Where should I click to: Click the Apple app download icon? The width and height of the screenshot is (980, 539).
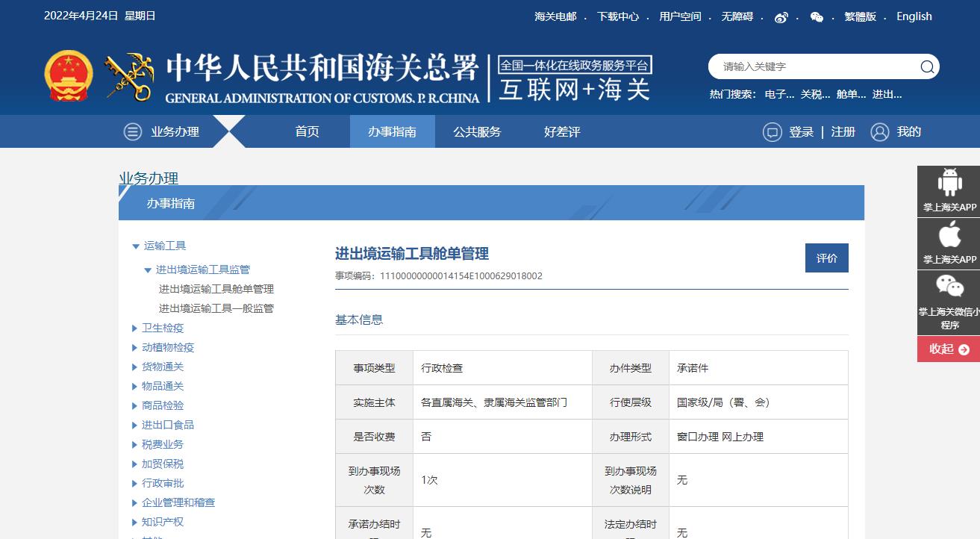(x=949, y=236)
